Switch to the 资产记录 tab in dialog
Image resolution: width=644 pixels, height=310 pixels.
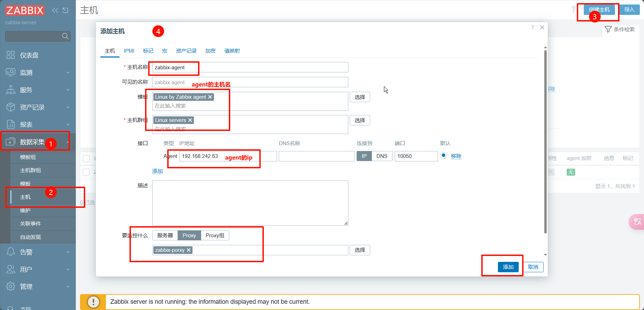[x=186, y=51]
